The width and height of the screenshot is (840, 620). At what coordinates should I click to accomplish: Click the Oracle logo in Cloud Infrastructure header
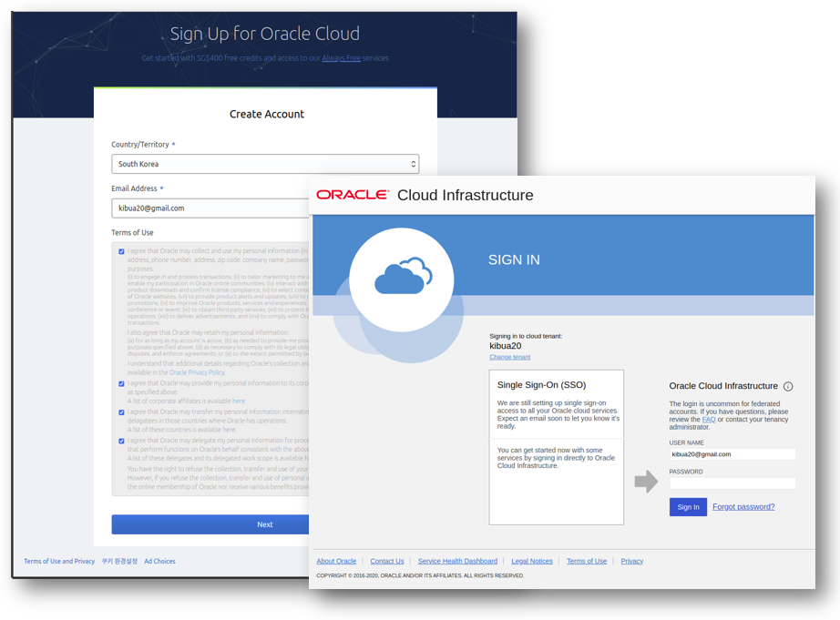[352, 195]
